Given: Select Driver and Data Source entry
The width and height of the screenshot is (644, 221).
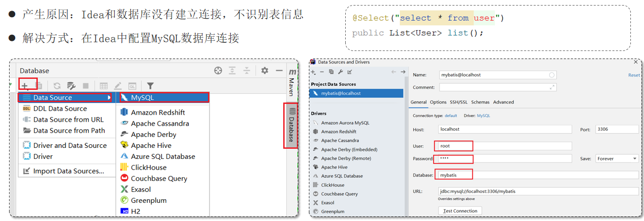Looking at the screenshot, I should [x=67, y=145].
